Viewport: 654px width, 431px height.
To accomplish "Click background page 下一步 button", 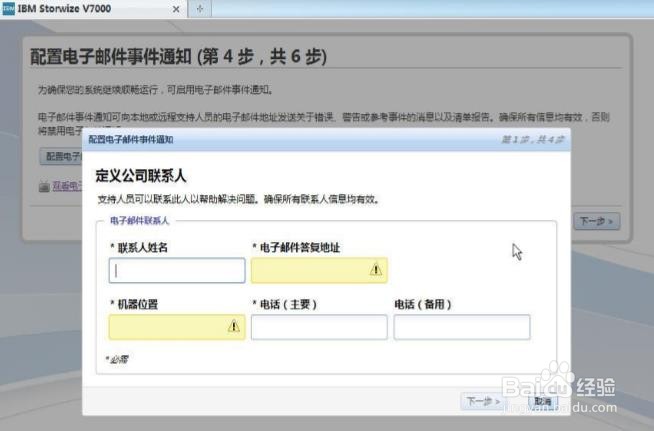I will point(596,221).
